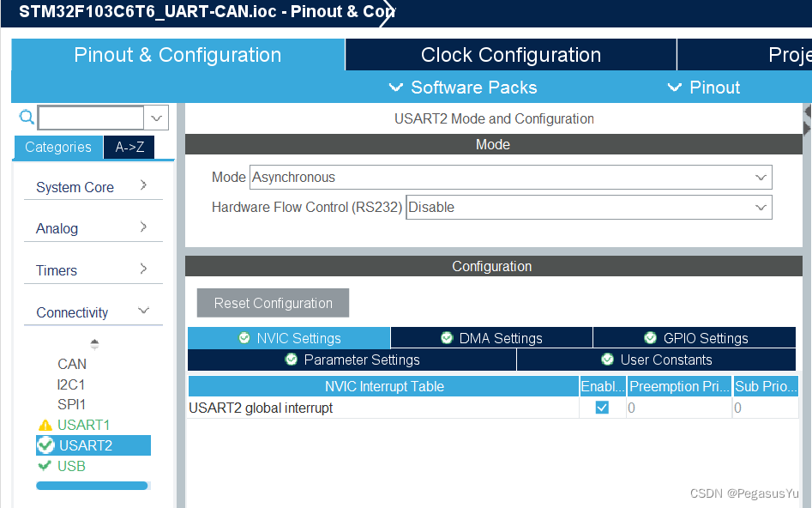Select the Categories view tab

coord(58,148)
